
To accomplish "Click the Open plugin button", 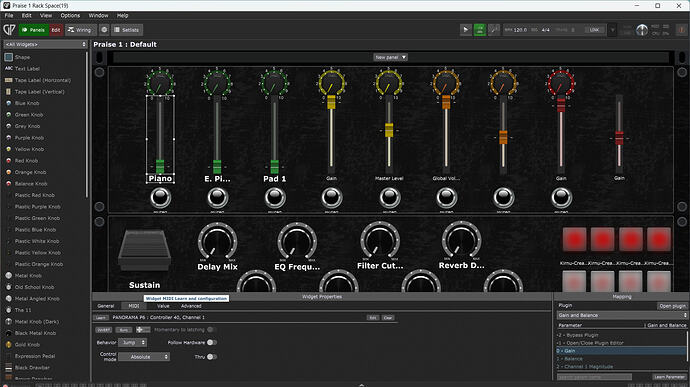I will (672, 306).
